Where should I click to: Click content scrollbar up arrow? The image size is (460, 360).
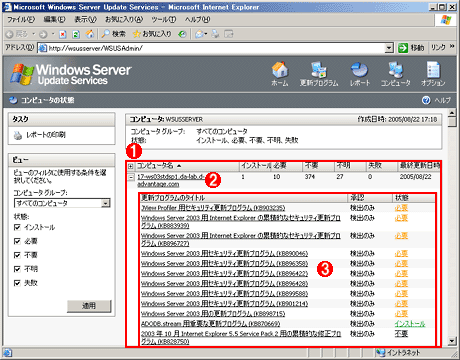[452, 113]
